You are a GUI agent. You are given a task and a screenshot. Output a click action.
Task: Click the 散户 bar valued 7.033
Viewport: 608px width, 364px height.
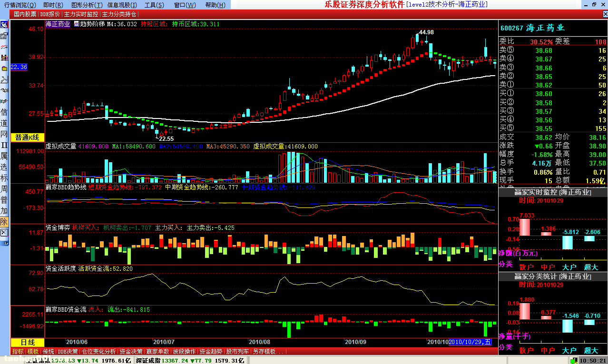[524, 227]
